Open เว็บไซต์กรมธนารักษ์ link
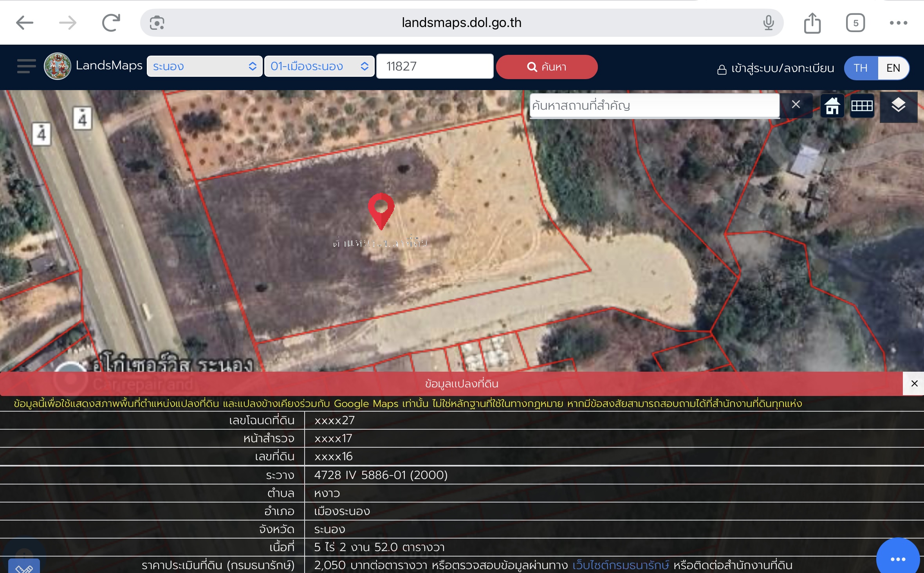 tap(621, 565)
